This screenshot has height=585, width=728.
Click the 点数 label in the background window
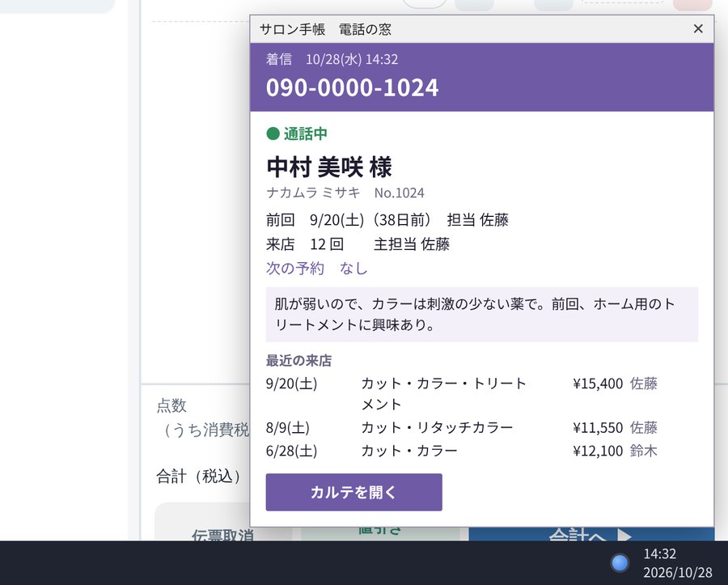[171, 405]
